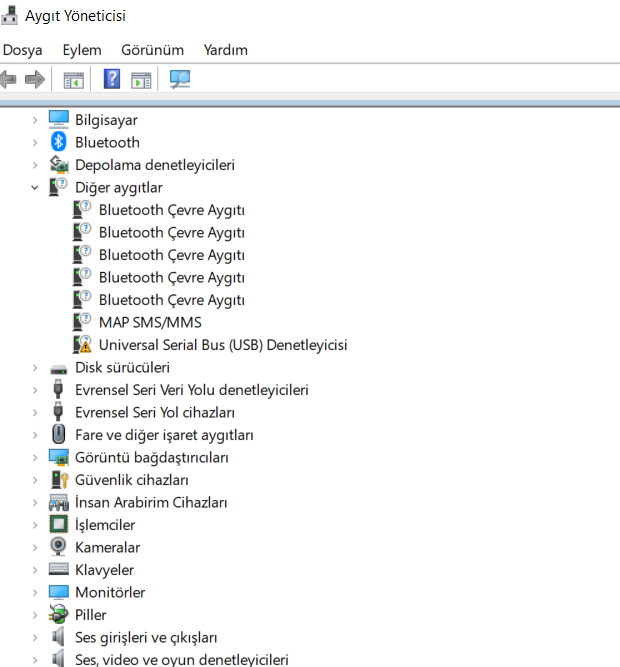This screenshot has height=667, width=620.
Task: Select the Depolama denetleyicileri label
Action: (x=155, y=165)
